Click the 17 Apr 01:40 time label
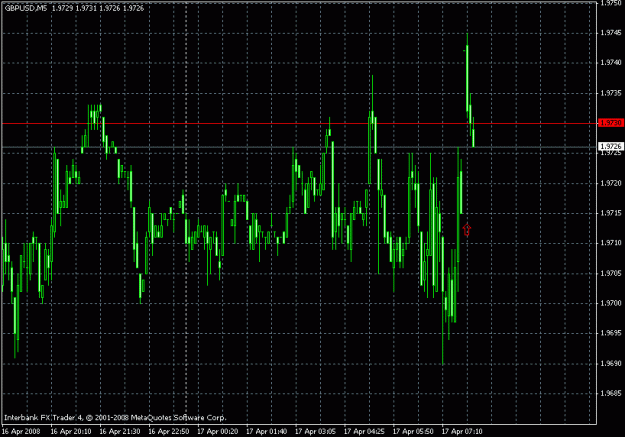The height and width of the screenshot is (437, 625). point(266,431)
